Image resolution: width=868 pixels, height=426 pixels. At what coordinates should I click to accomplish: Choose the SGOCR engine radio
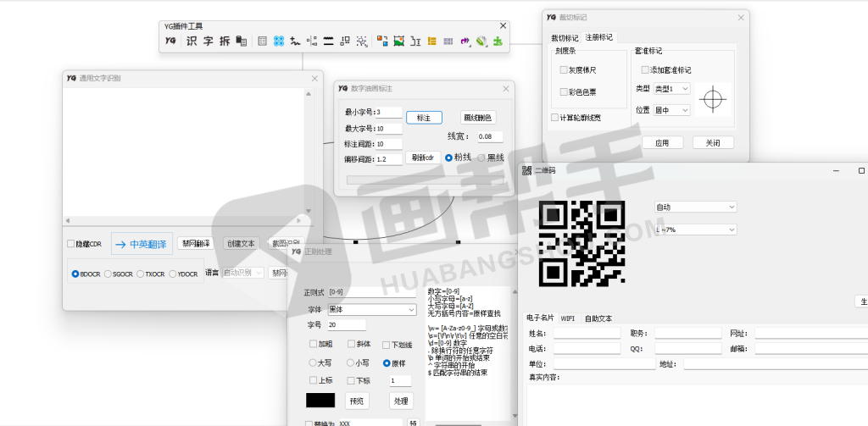(x=108, y=274)
